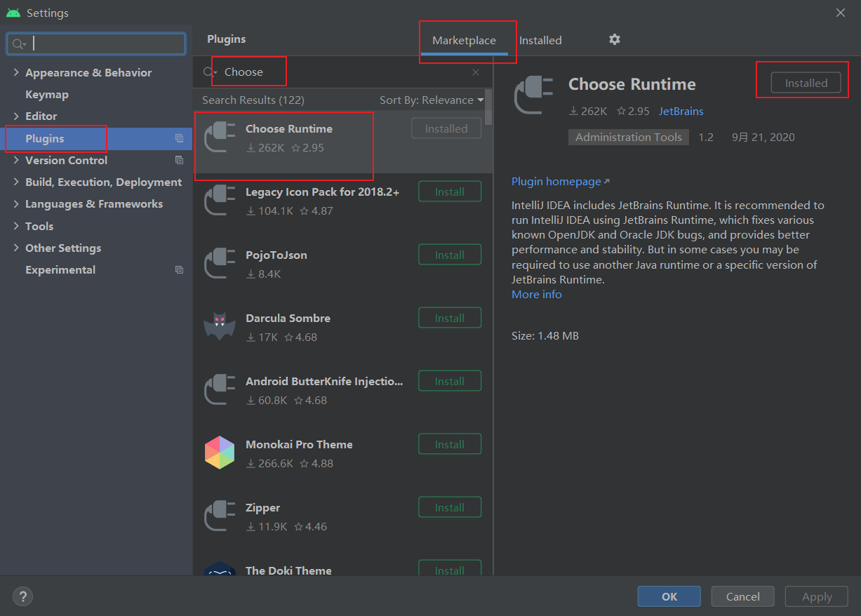861x616 pixels.
Task: Close the Settings dialog
Action: point(841,13)
